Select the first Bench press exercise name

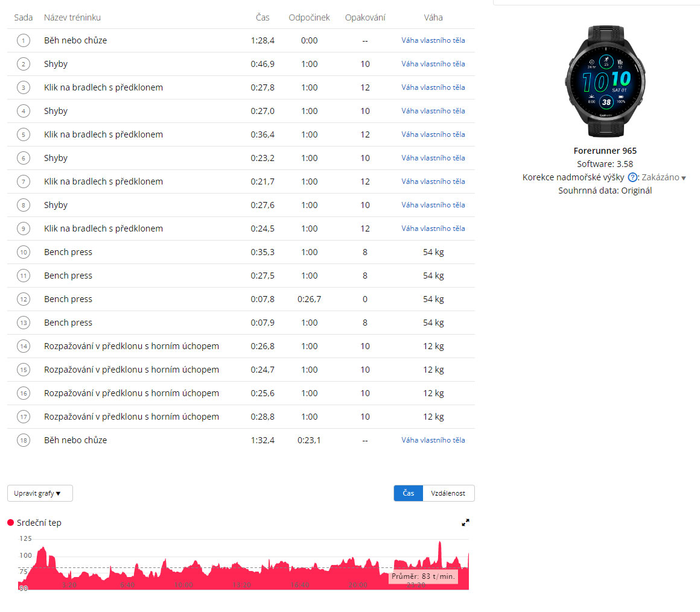68,252
